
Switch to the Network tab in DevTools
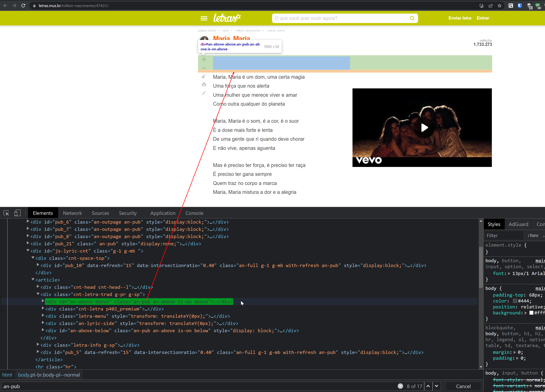point(72,213)
